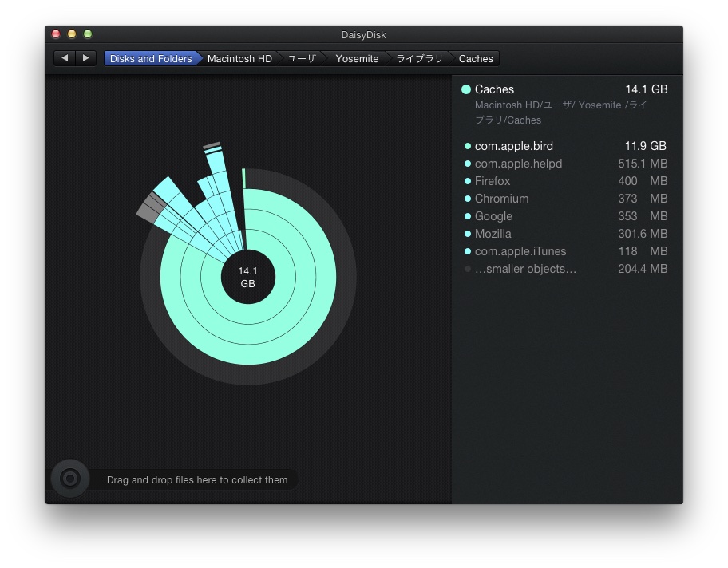
Task: Select the Caches breadcrumb item
Action: (x=476, y=58)
